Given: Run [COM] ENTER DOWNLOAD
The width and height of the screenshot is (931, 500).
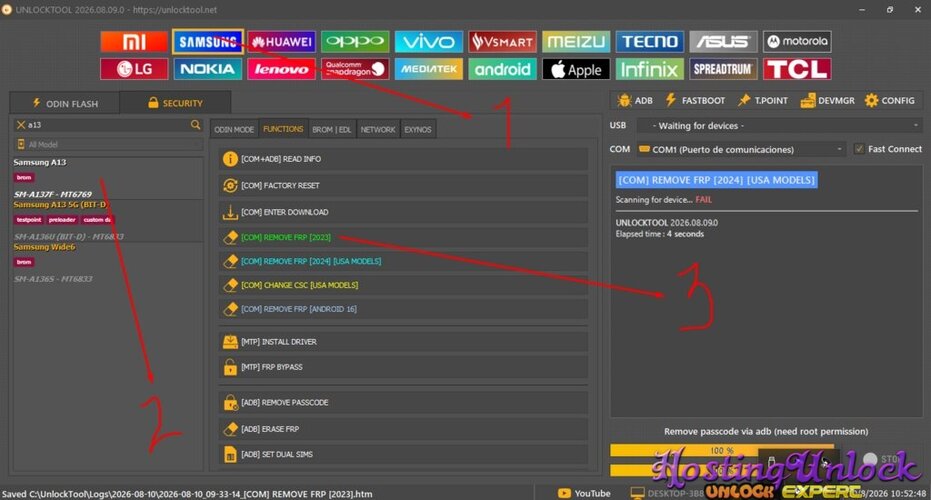Looking at the screenshot, I should point(403,212).
